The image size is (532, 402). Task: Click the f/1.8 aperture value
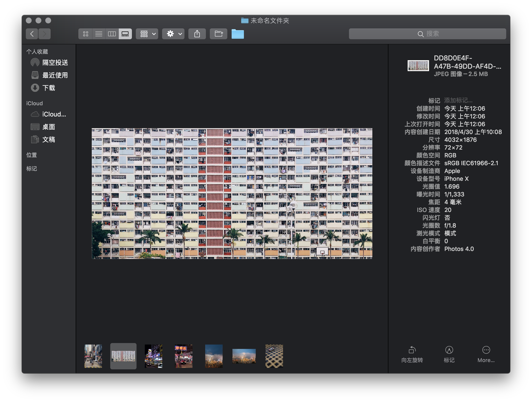[450, 225]
